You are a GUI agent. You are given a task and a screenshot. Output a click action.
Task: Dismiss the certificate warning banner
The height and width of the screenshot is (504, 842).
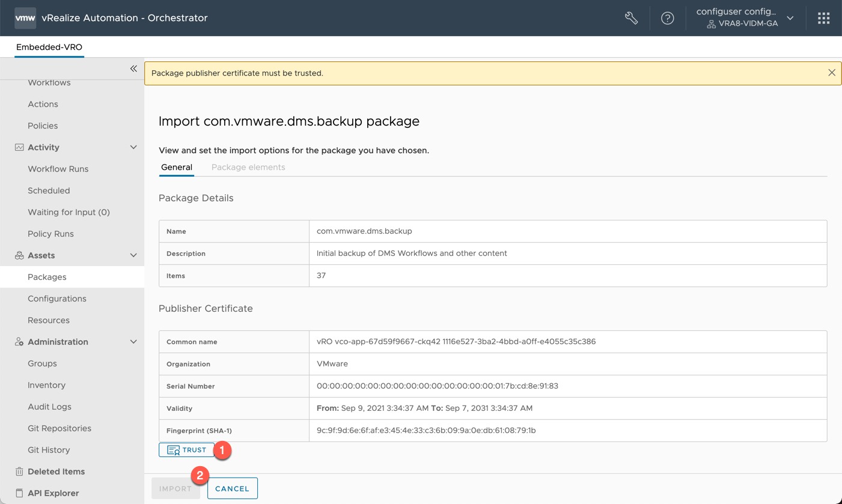pos(832,73)
